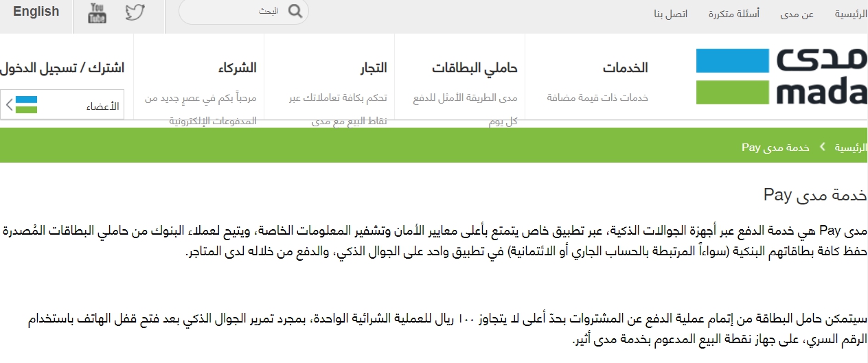
Task: Click اشترك / تسجيل الدخول sign-in
Action: [x=62, y=68]
